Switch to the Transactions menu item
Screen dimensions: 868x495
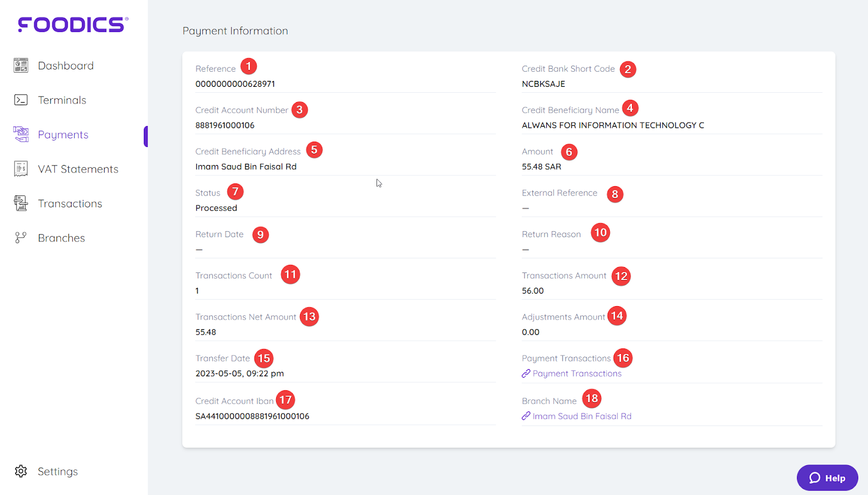coord(70,204)
